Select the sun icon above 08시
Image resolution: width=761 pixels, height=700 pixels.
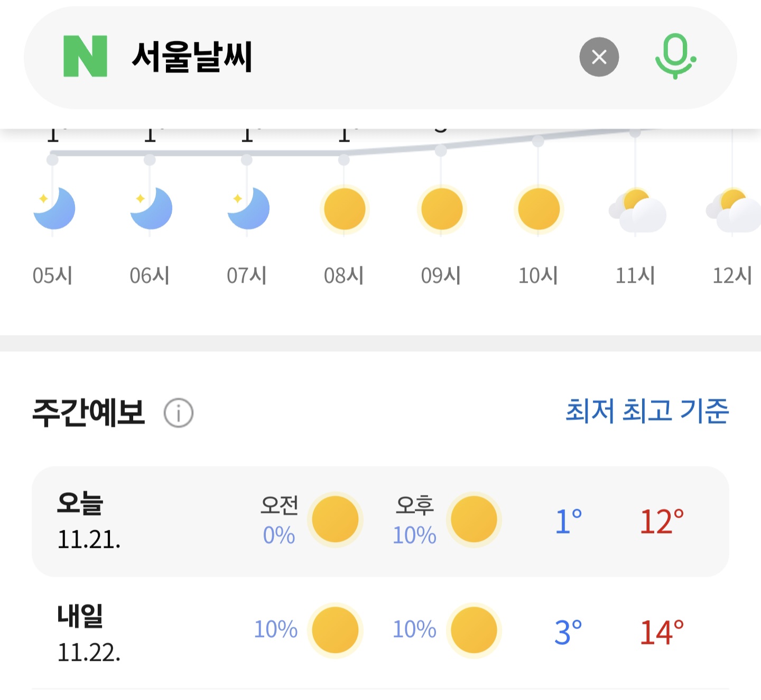coord(345,210)
